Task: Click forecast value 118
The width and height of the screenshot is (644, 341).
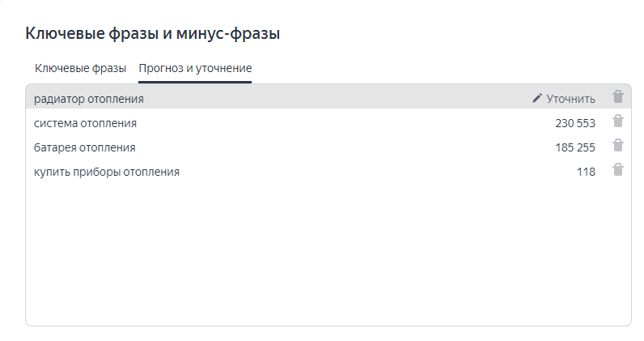Action: 586,172
